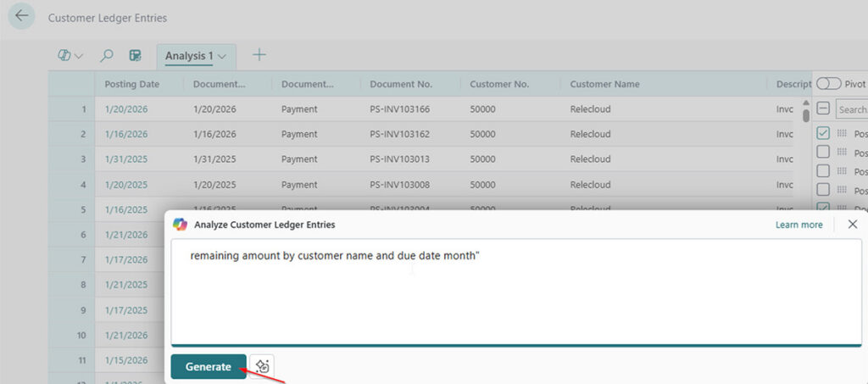
Task: Click the 50000 customer number in row 1
Action: (x=482, y=109)
